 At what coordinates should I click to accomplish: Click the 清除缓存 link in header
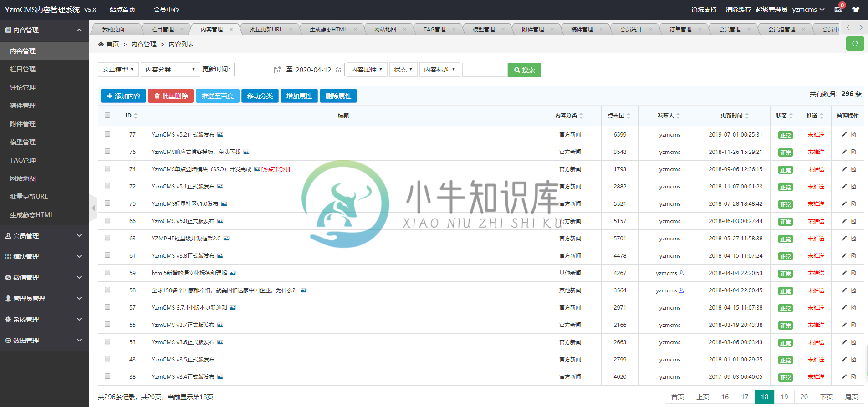(x=738, y=10)
